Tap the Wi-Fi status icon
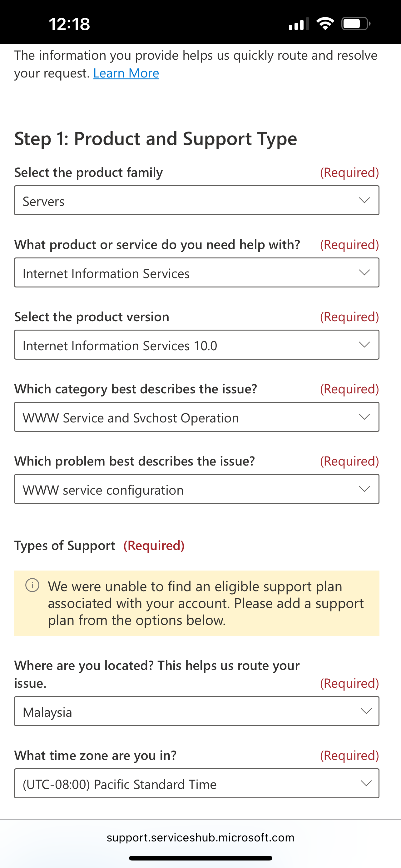The width and height of the screenshot is (401, 868). [325, 23]
